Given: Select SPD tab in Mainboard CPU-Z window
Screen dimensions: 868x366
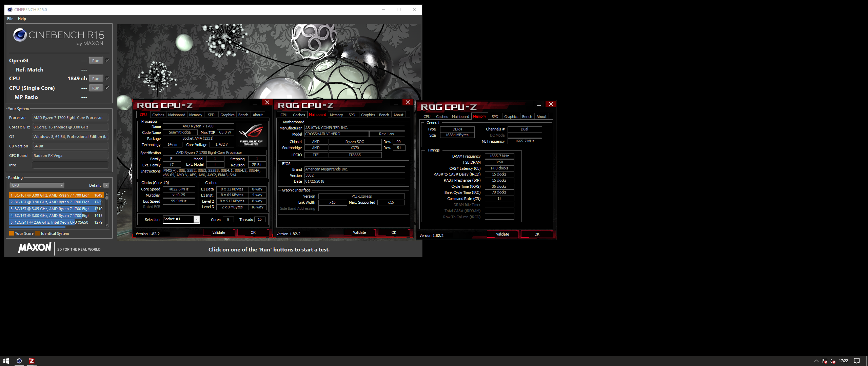Looking at the screenshot, I should (x=352, y=115).
